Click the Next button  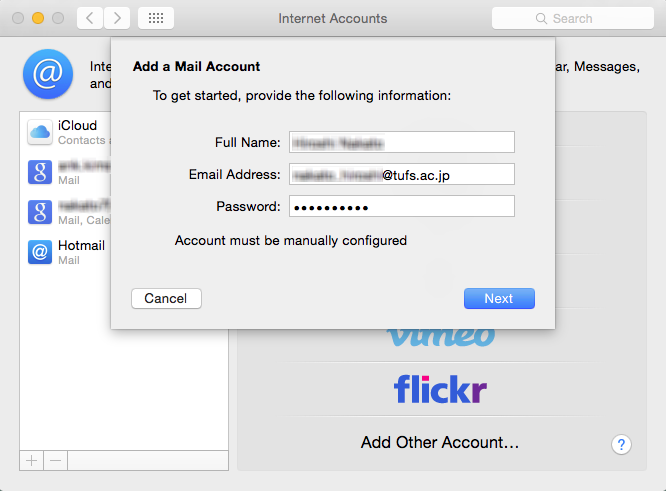[x=499, y=299]
